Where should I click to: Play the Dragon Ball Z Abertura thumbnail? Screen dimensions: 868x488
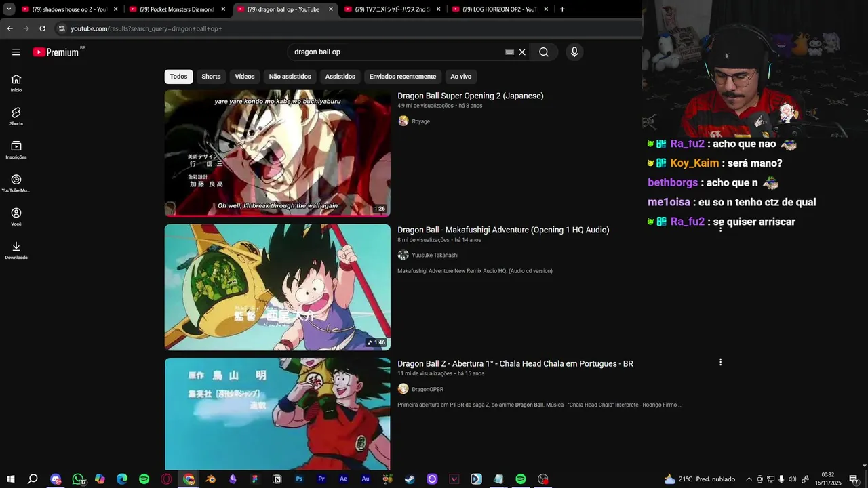[x=277, y=413]
